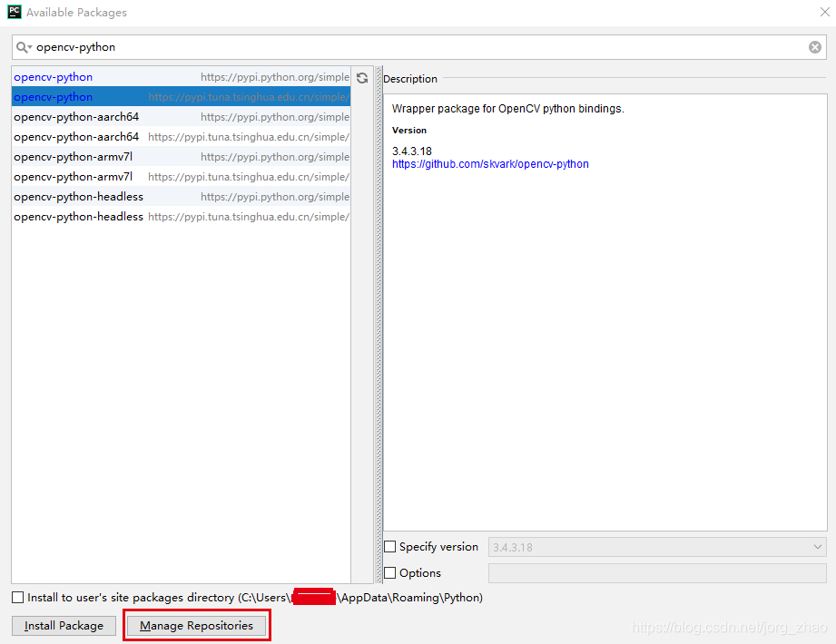836x644 pixels.
Task: Select opencv-python from pypi.python.org
Action: (182, 77)
